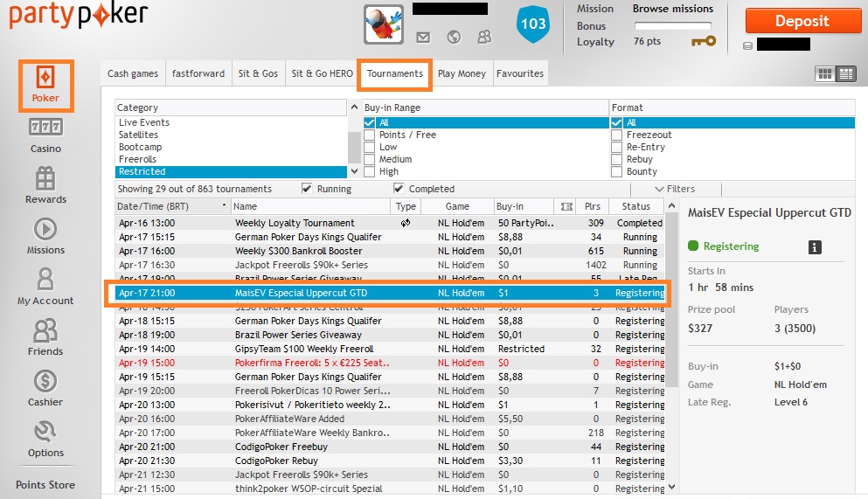Viewport: 868px width, 499px height.
Task: Check the High buy-in checkbox
Action: (370, 171)
